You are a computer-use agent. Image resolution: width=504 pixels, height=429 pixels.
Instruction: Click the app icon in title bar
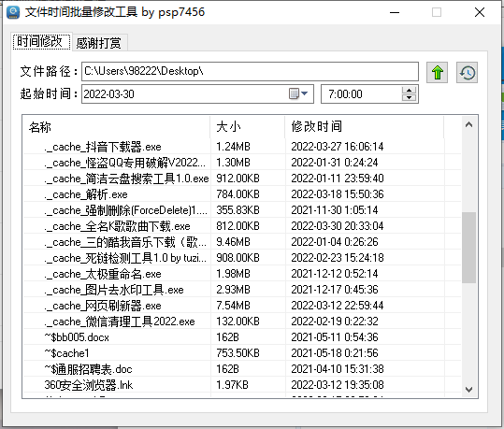(13, 12)
